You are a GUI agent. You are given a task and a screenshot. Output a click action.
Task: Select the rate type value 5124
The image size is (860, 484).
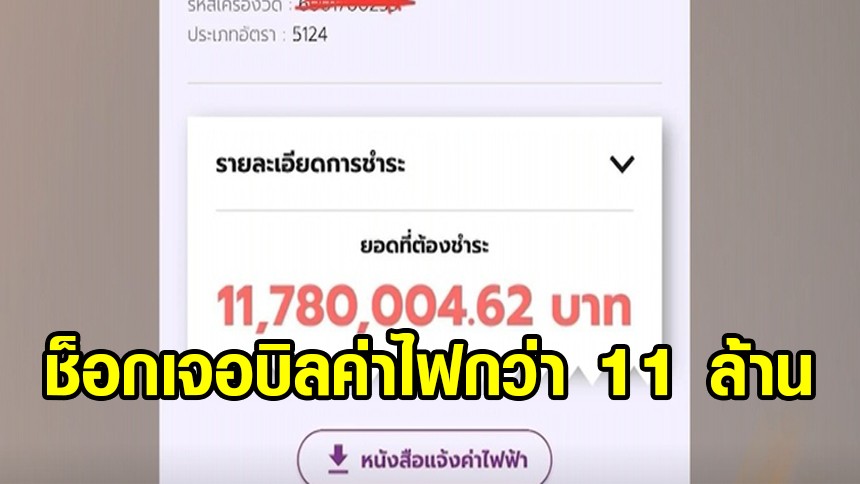(310, 35)
